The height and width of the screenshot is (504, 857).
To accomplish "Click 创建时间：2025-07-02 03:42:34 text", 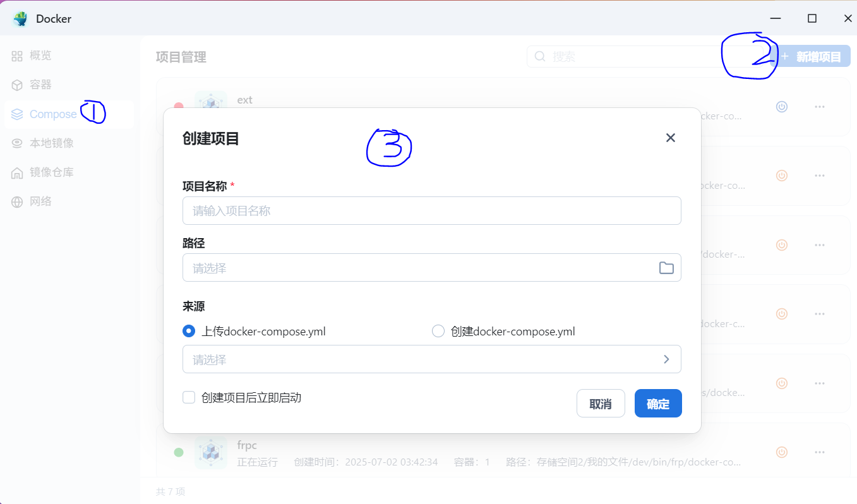I will (366, 462).
